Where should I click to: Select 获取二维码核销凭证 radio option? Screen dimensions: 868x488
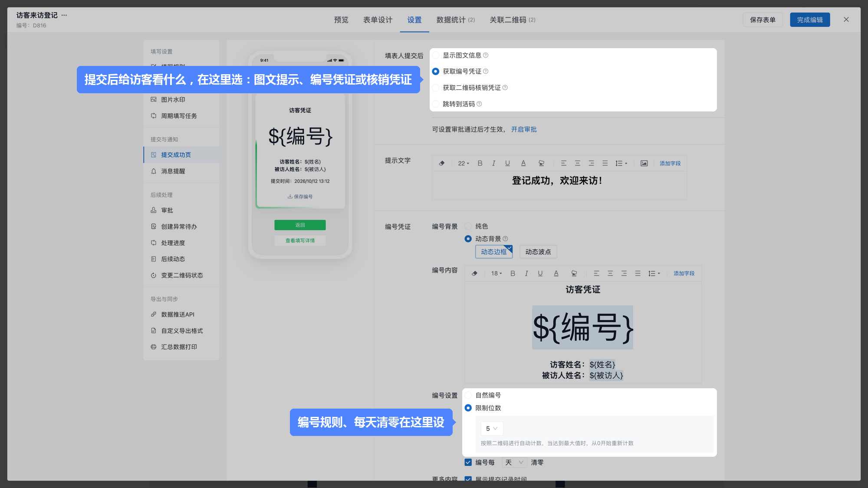pos(436,88)
